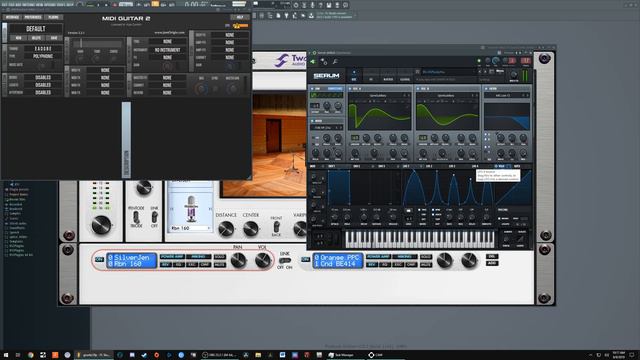This screenshot has width=640, height=360.
Task: Open Serum noise sample dropdown
Action: click(326, 128)
